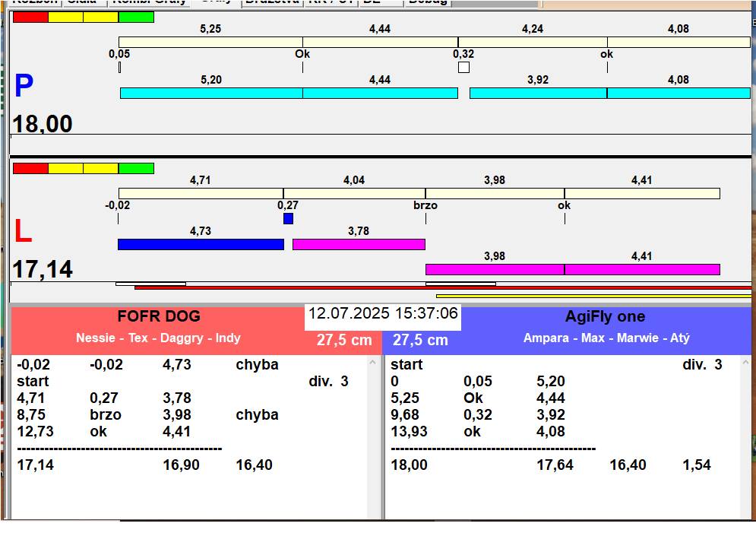The image size is (756, 533).
Task: Click value 17,64 in AgiFly one totals
Action: [x=555, y=465]
